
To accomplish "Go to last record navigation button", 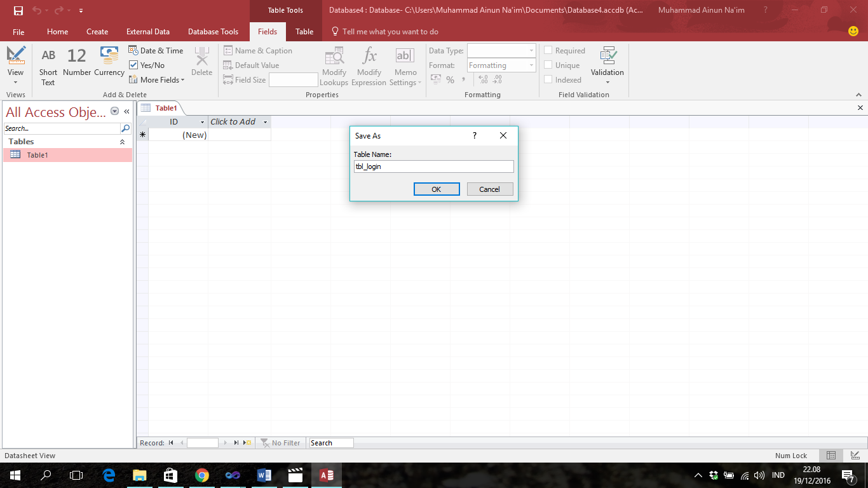I will coord(236,443).
